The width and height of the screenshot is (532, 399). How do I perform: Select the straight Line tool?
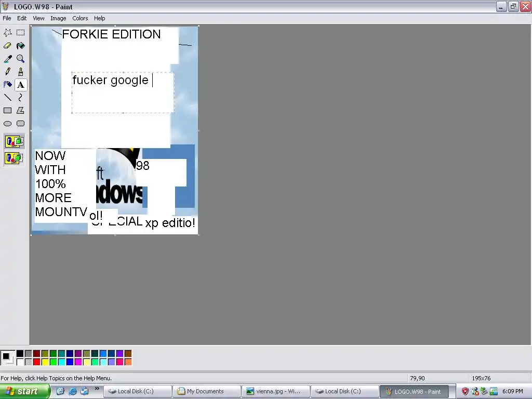[7, 98]
